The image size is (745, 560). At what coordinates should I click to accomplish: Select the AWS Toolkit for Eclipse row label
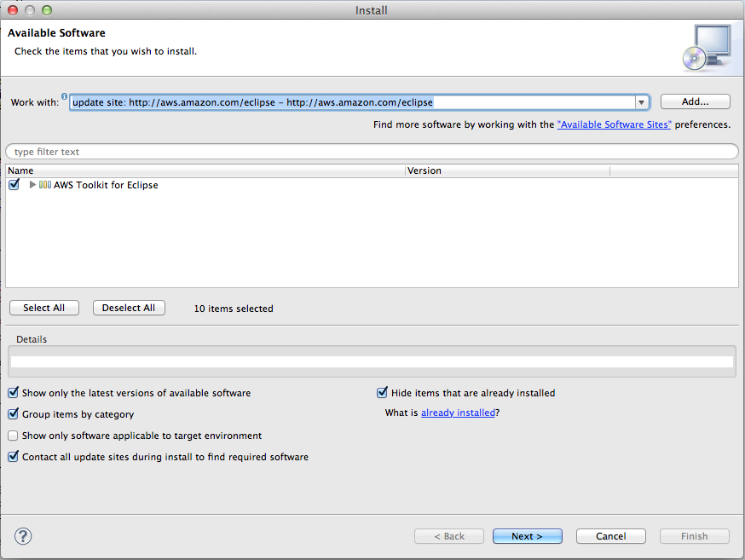point(106,185)
